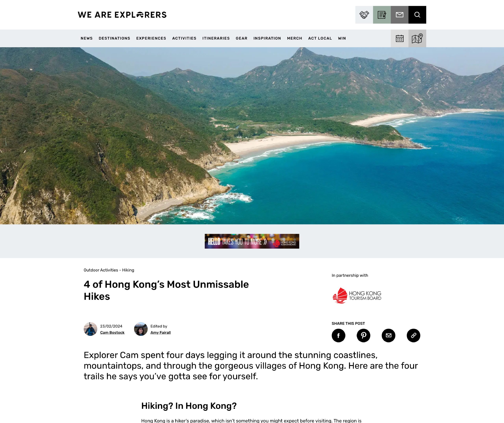This screenshot has width=504, height=423.
Task: Click the envelope newsletter icon in header
Action: [400, 15]
